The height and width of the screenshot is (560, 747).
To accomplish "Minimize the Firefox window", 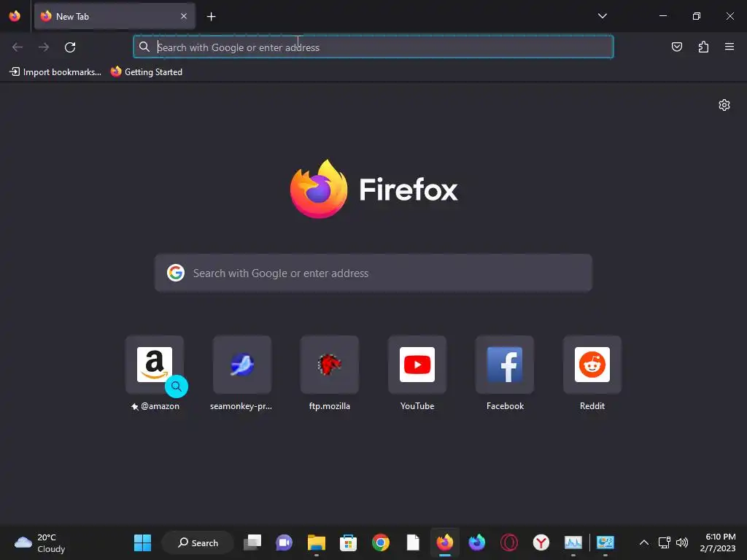I will click(662, 16).
